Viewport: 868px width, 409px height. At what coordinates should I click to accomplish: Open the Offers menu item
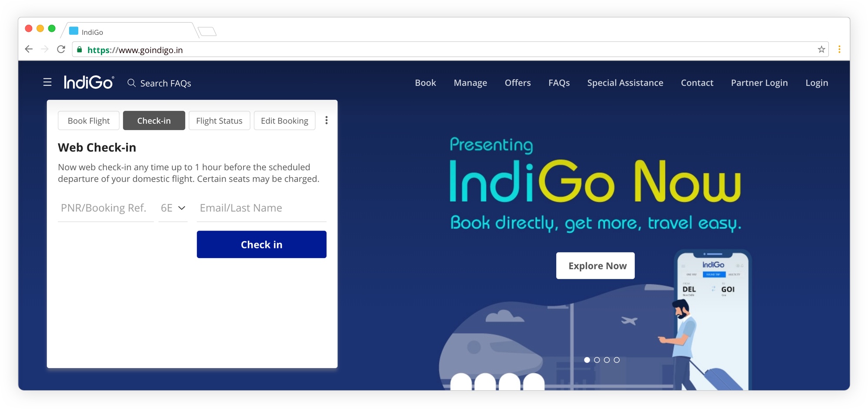[x=517, y=83]
